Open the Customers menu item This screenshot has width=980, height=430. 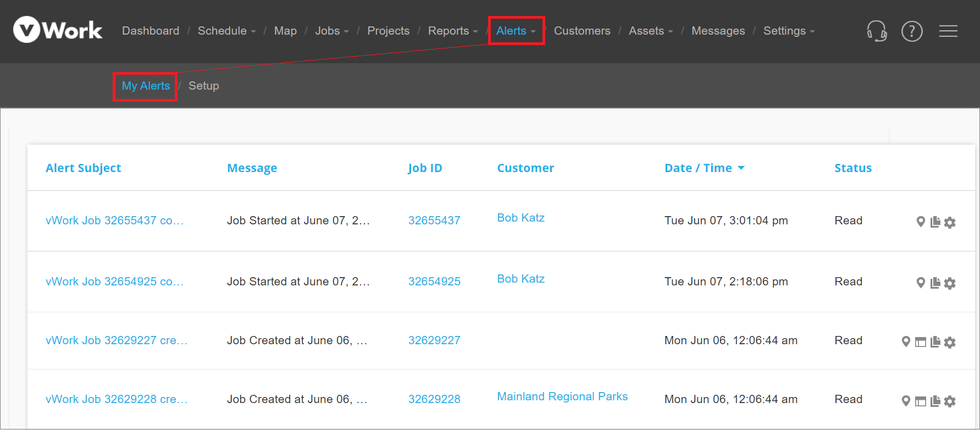(x=582, y=31)
